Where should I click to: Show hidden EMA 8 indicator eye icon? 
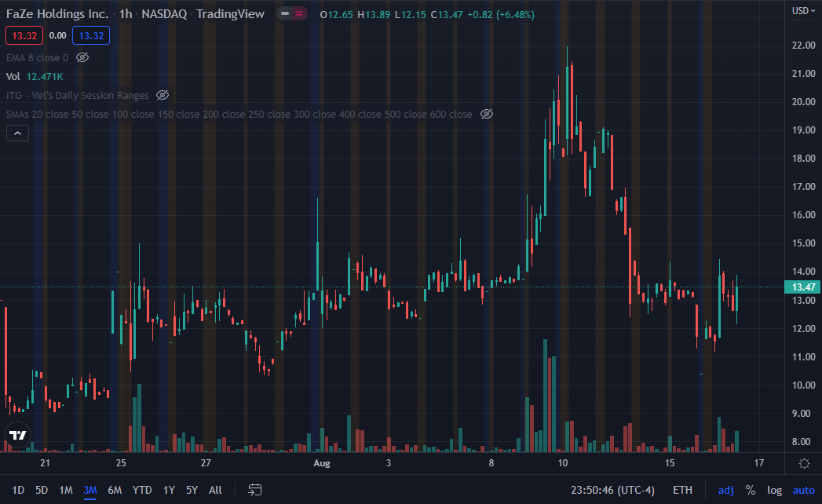[82, 57]
